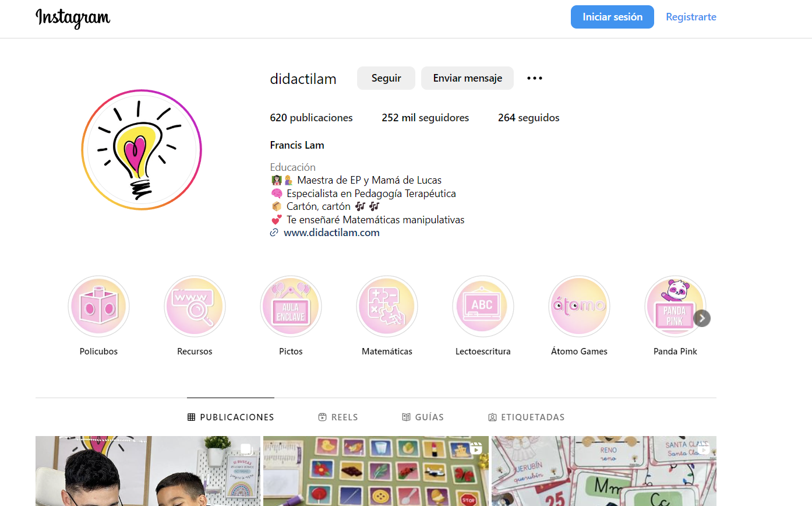The image size is (812, 506).
Task: Show next highlights with the arrow
Action: click(702, 318)
